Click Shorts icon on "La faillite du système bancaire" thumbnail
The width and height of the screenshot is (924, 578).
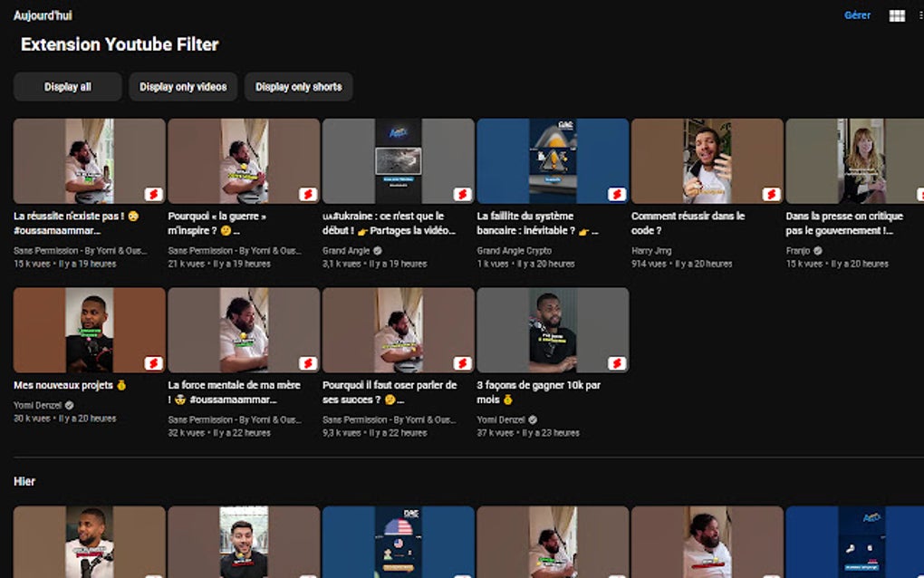click(618, 194)
